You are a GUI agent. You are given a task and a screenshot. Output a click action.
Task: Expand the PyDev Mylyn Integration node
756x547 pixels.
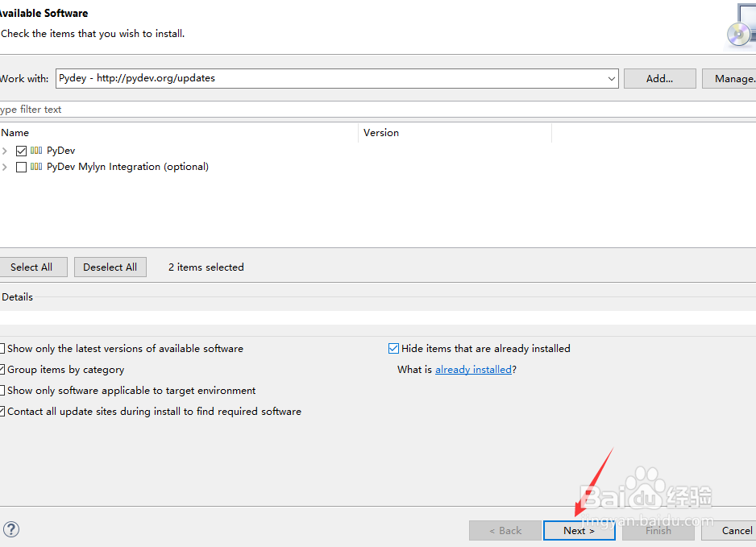5,168
